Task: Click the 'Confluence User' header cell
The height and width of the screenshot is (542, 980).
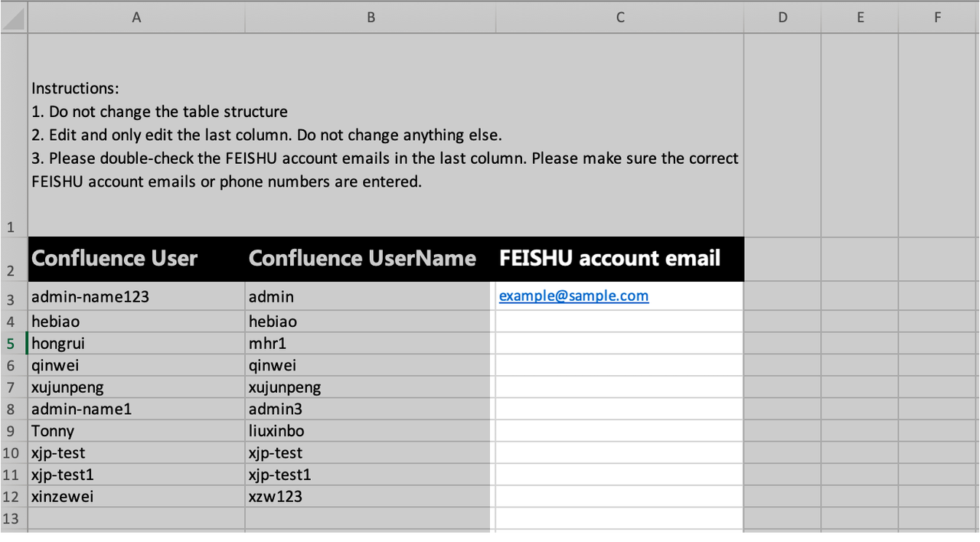Action: (x=136, y=259)
